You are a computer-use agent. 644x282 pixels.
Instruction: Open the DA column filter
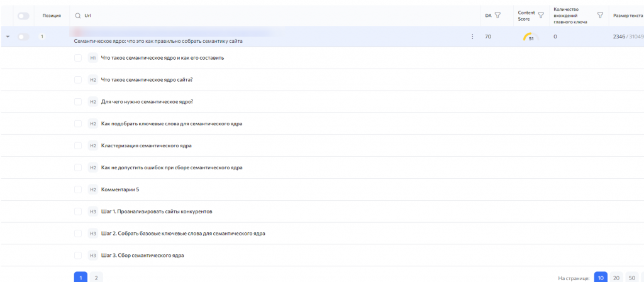pyautogui.click(x=497, y=15)
